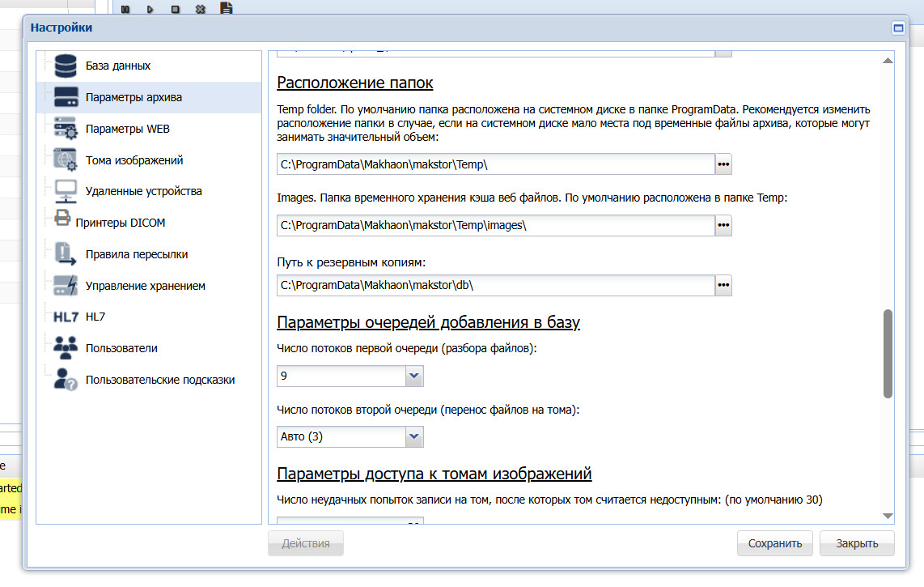
Task: Click the Правила пересылки forwarding icon
Action: pyautogui.click(x=66, y=253)
